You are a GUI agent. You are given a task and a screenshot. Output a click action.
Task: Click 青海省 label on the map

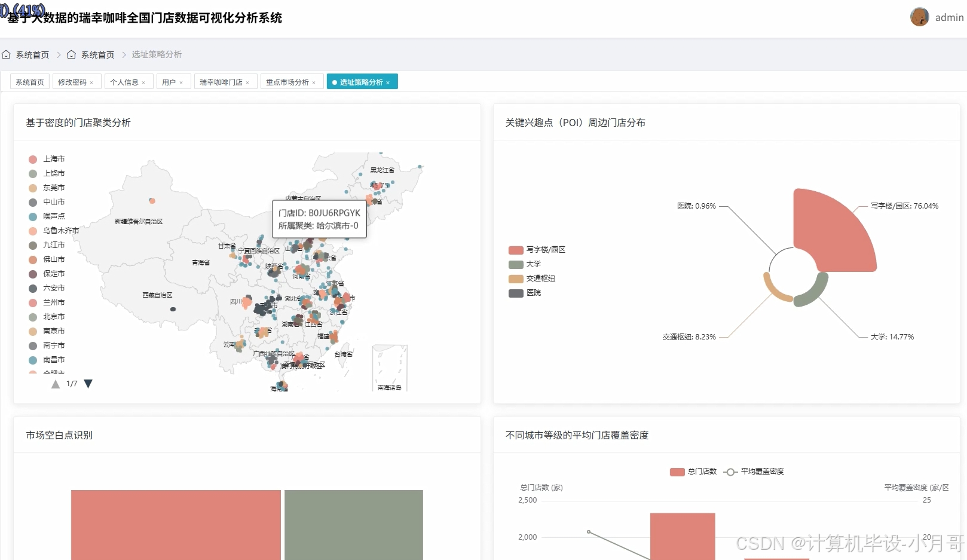pyautogui.click(x=201, y=262)
